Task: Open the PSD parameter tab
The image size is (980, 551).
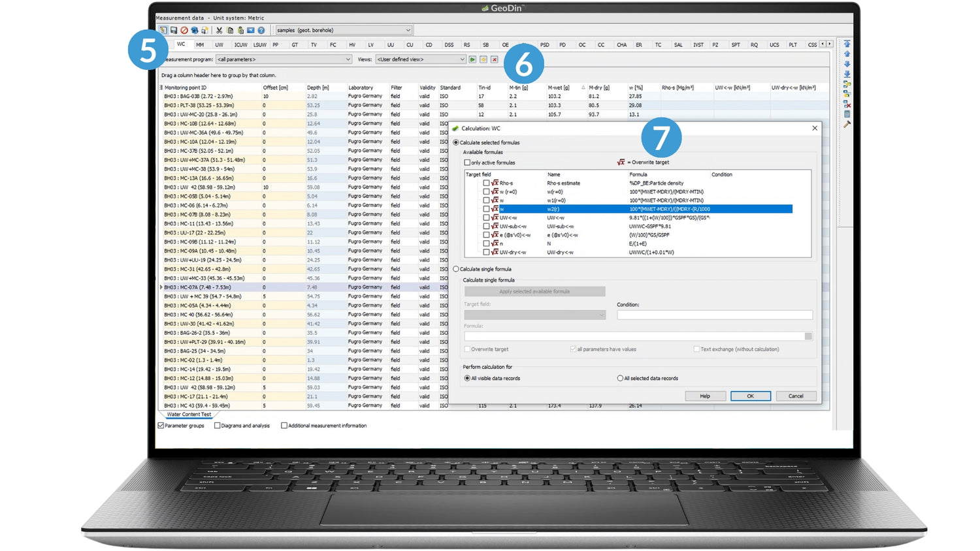Action: [544, 45]
